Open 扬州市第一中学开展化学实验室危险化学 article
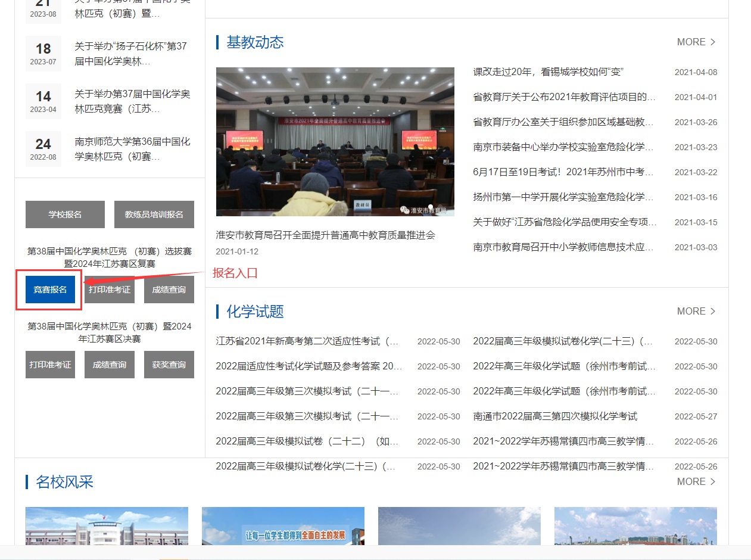751x560 pixels. tap(565, 197)
